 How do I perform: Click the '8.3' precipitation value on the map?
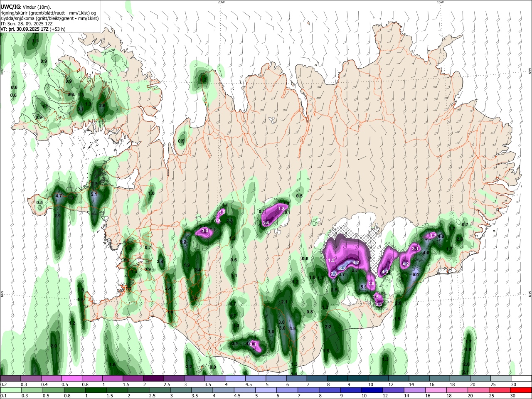342,268
